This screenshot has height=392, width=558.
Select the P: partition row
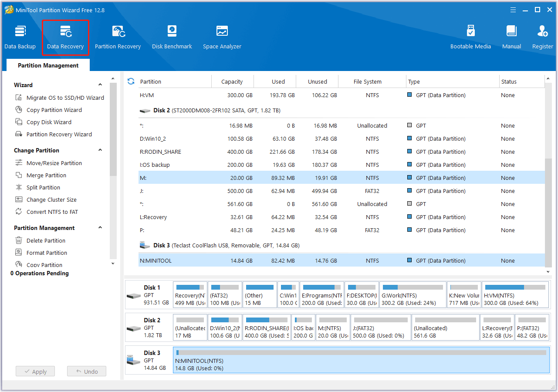point(341,230)
